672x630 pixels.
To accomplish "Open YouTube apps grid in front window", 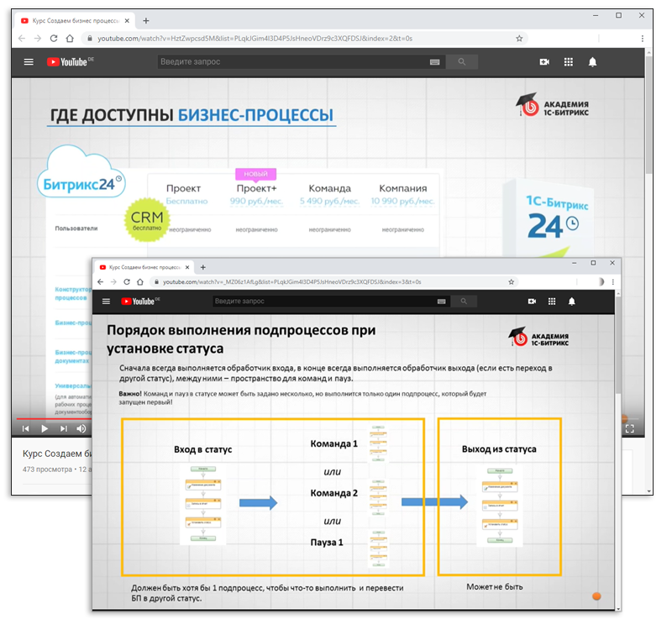I will pos(552,302).
